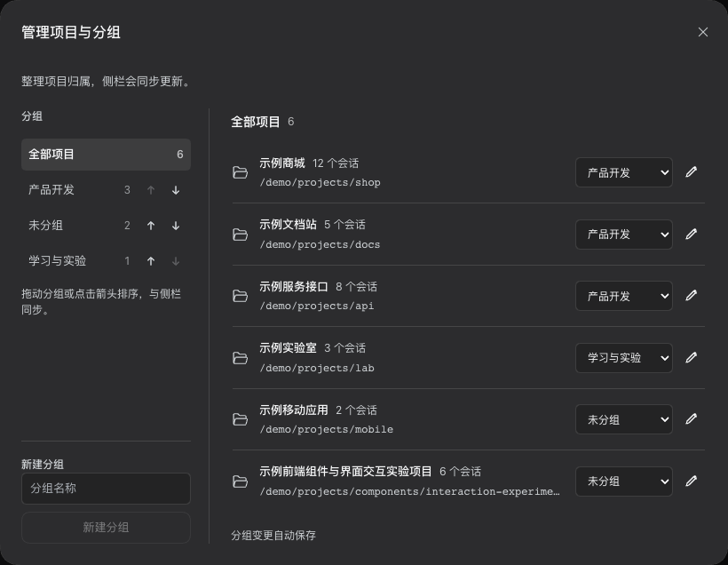Click the 分组变更自动保存 note
Image resolution: width=728 pixels, height=565 pixels.
tap(273, 536)
